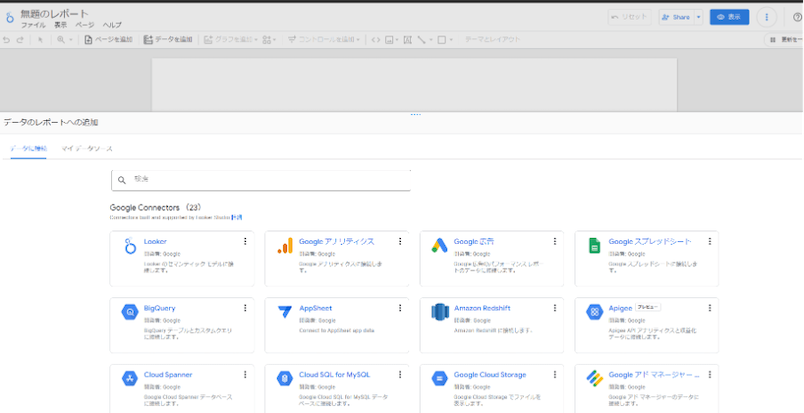Expand the zoom level dropdown arrow

[x=71, y=40]
